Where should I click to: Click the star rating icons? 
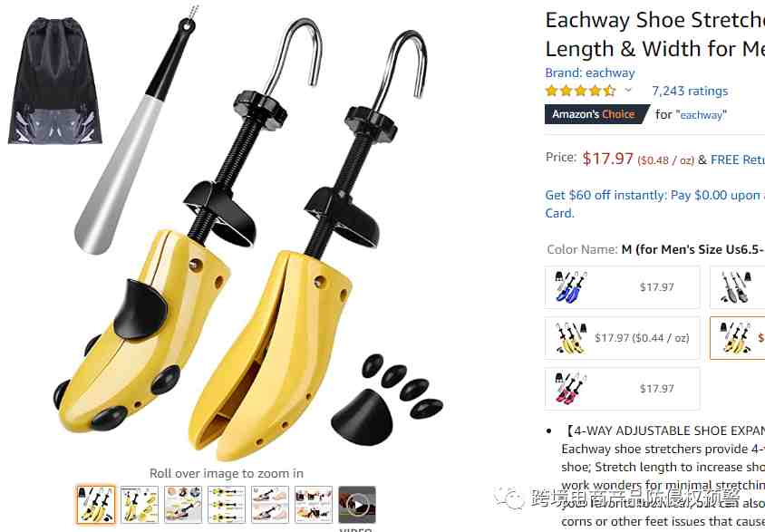(581, 91)
